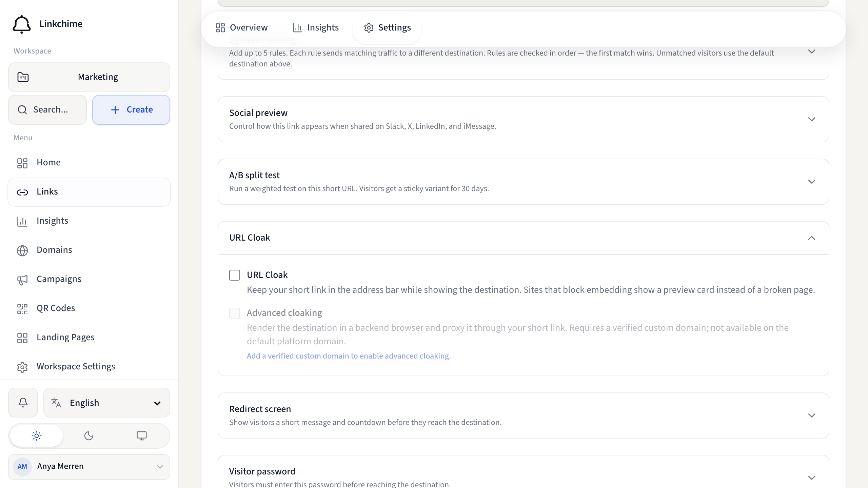Screen dimensions: 868x488
Task: Enable the URL Cloak checkbox
Action: tap(235, 275)
